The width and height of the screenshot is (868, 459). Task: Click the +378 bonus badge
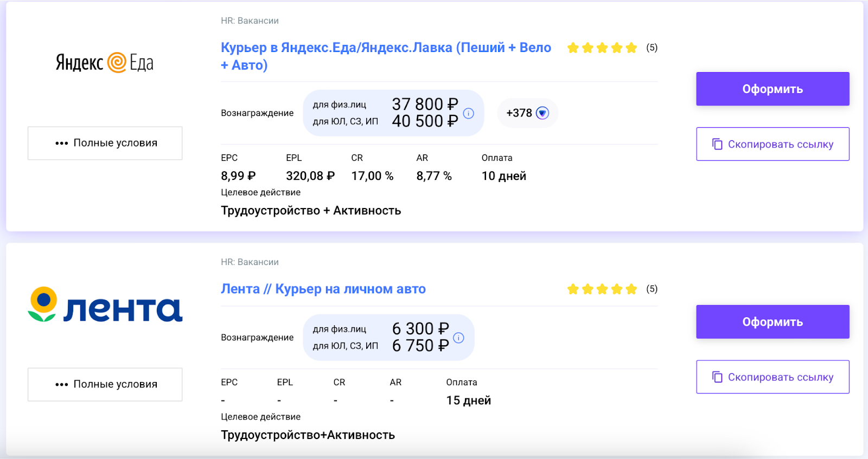coord(527,113)
